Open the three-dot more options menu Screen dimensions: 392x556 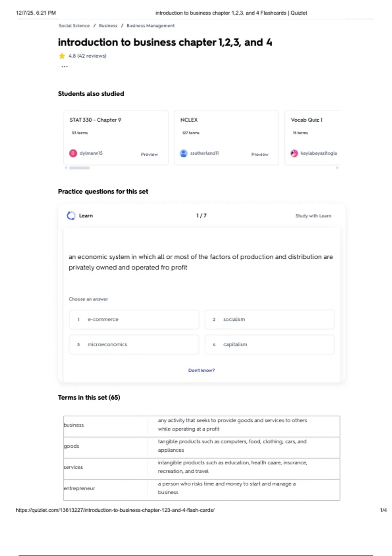(x=65, y=66)
